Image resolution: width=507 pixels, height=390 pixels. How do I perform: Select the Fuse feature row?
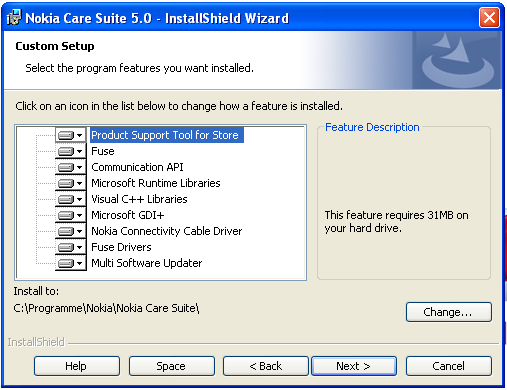(x=103, y=151)
